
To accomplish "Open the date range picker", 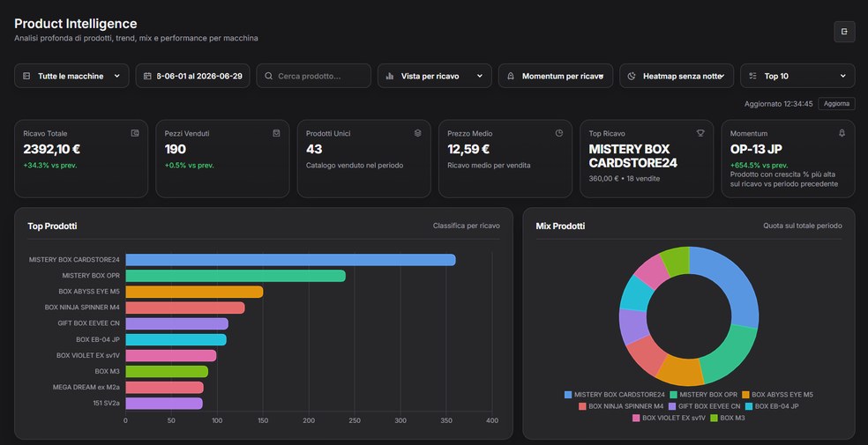I will pyautogui.click(x=192, y=76).
